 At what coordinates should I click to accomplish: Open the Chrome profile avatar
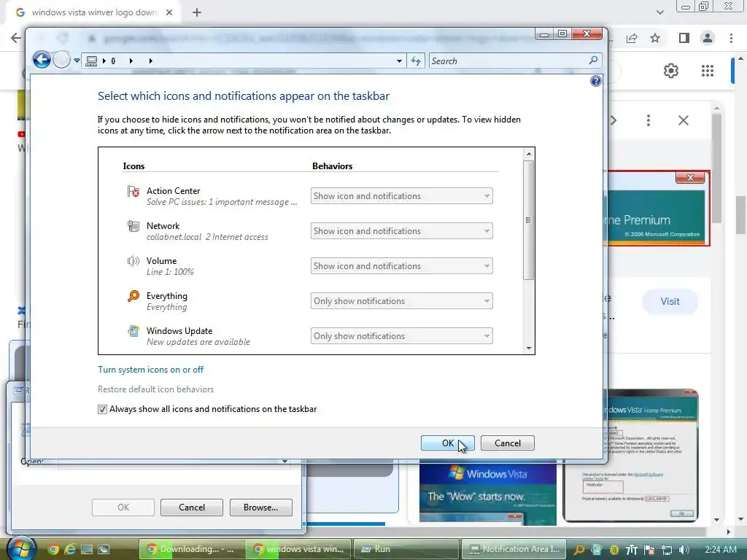click(x=708, y=38)
